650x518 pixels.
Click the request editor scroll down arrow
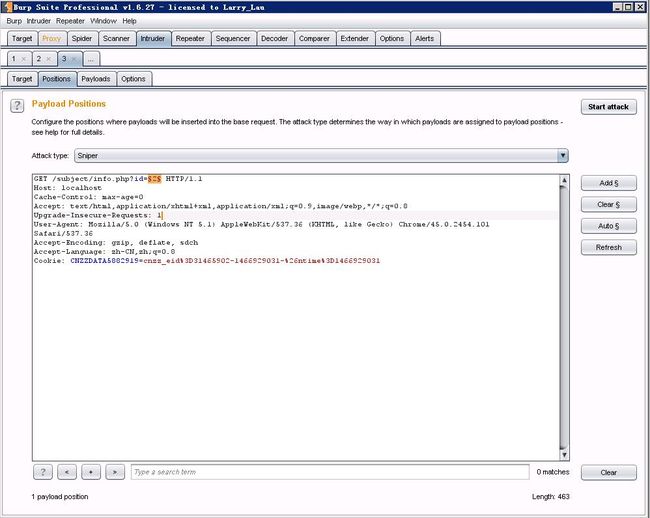point(564,455)
